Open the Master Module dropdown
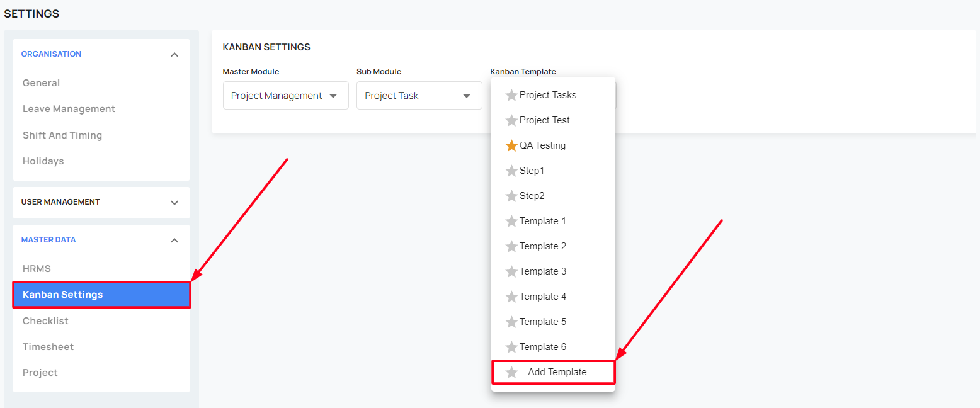 coord(286,96)
